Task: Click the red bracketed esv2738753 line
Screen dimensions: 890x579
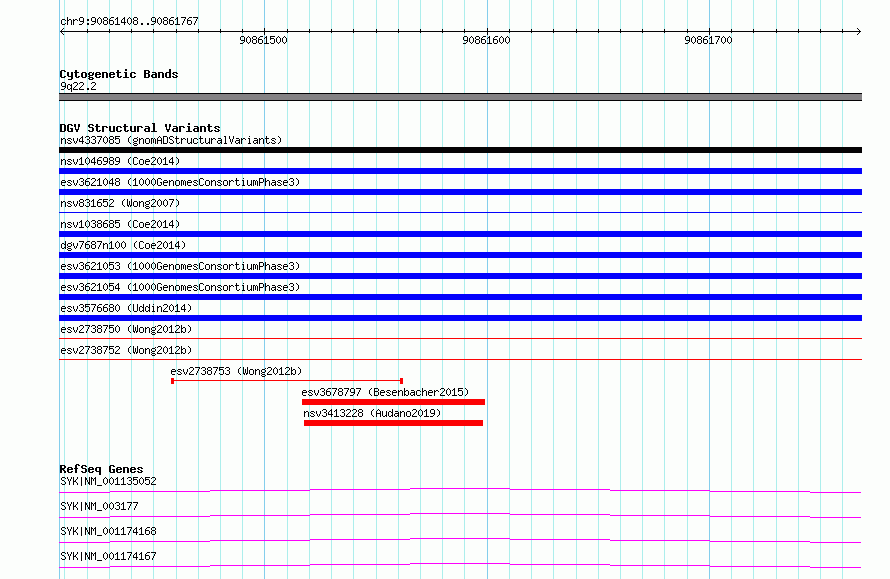Action: [x=287, y=381]
